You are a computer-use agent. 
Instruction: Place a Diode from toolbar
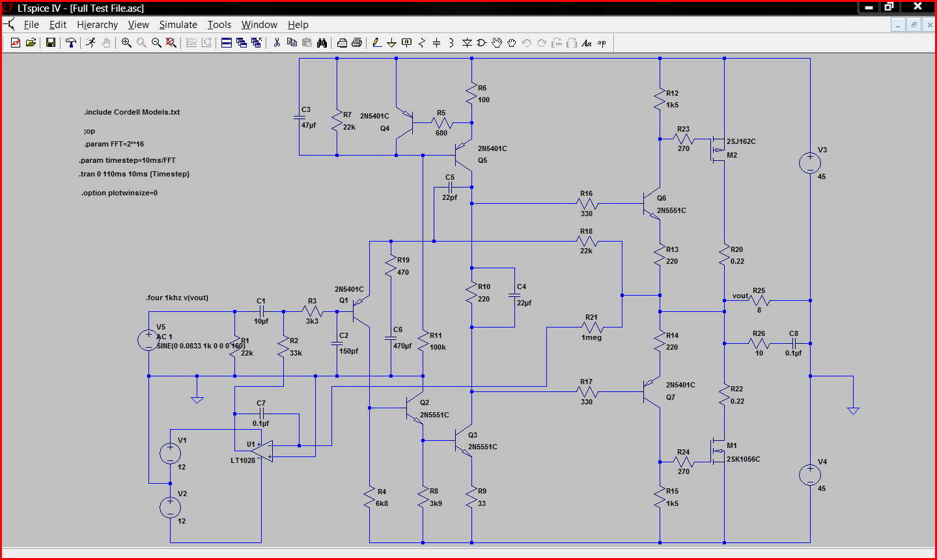coord(467,43)
